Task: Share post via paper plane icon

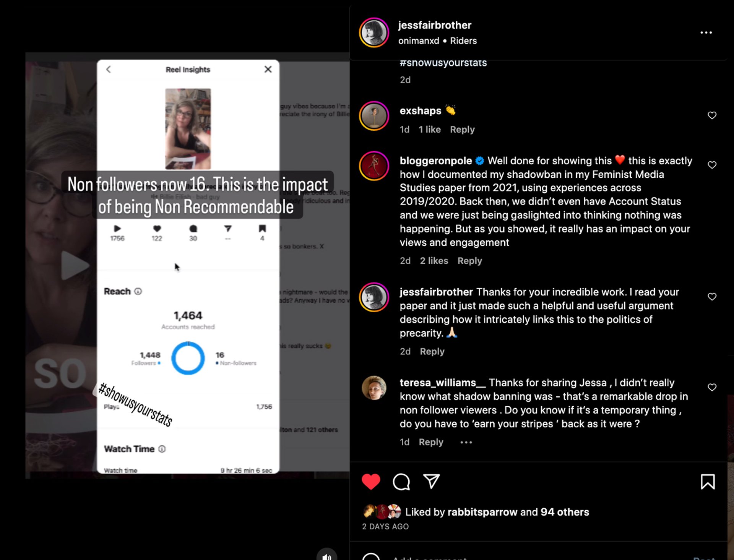Action: (432, 481)
